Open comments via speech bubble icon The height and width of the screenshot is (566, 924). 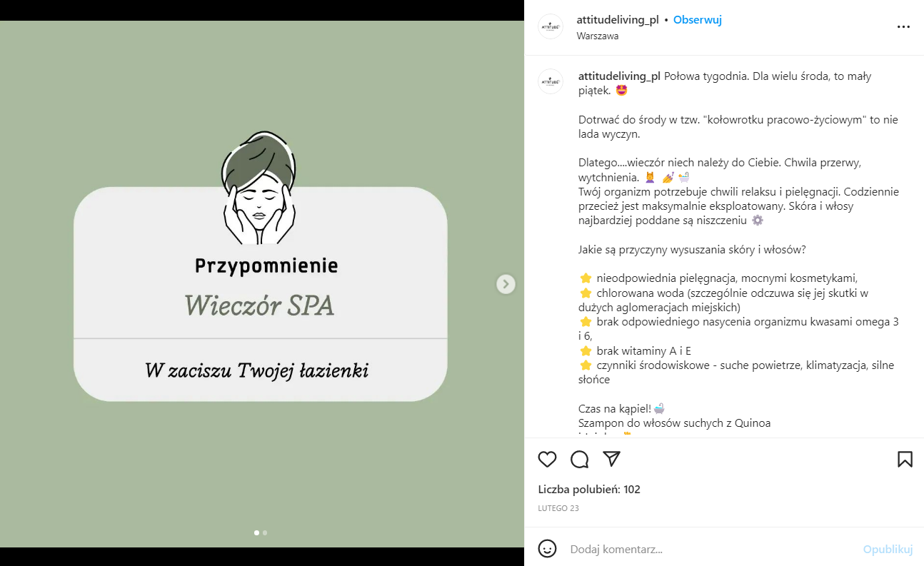580,459
